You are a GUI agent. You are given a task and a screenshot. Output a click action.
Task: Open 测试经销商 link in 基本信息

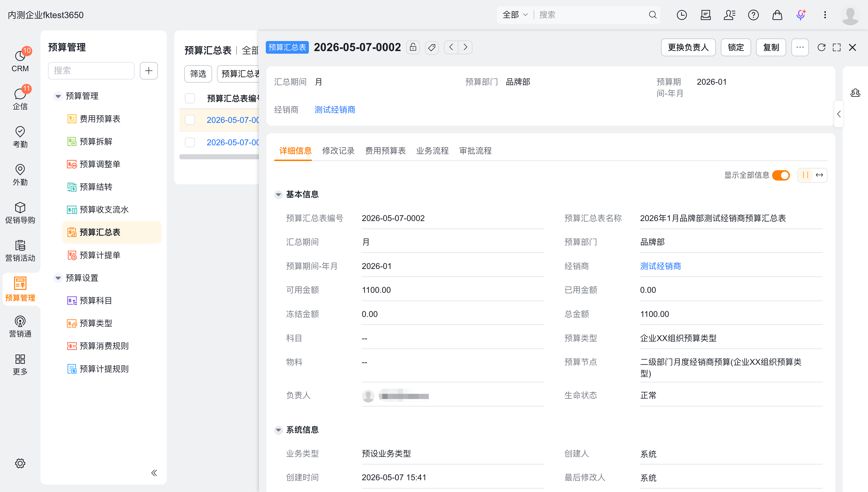[660, 266]
